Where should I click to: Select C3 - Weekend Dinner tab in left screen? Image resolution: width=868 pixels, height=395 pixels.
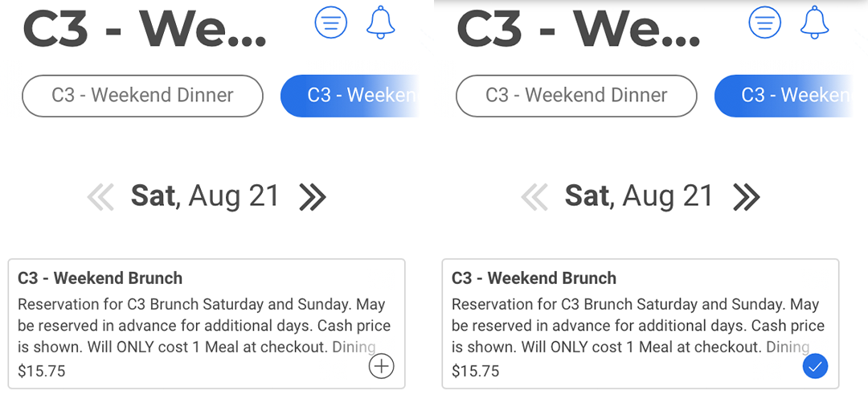click(142, 96)
